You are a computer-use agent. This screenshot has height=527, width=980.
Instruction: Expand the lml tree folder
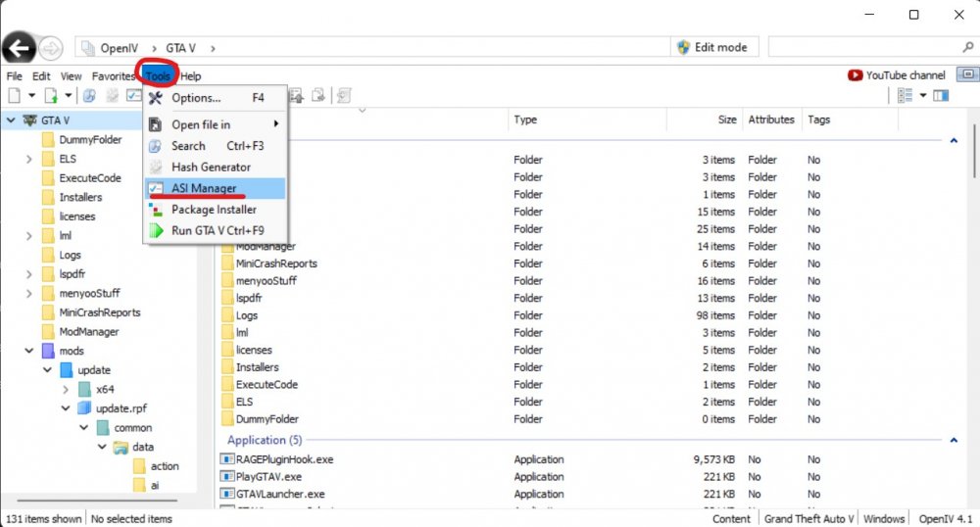(x=28, y=236)
